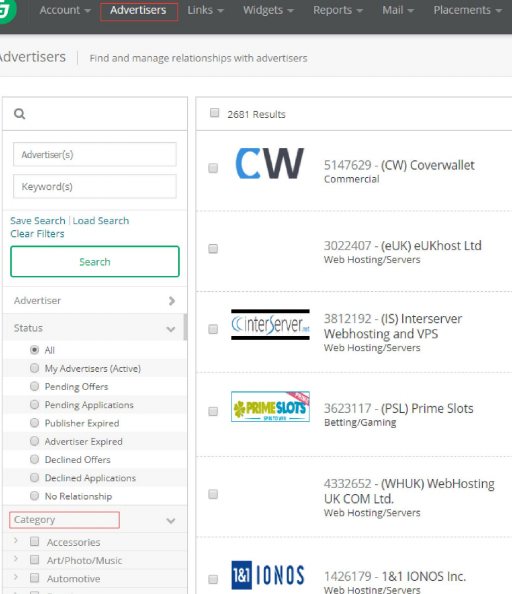The image size is (512, 594).
Task: Expand the Accessories category tree
Action: point(16,541)
